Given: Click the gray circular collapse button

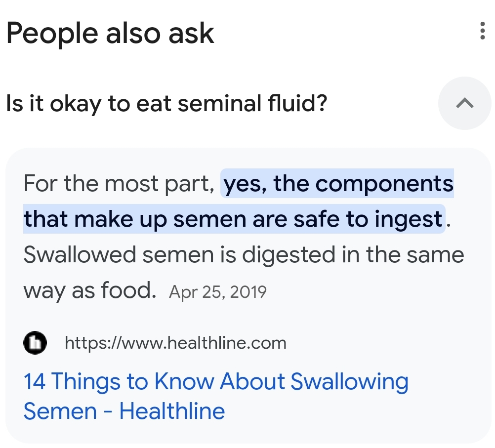Looking at the screenshot, I should click(465, 103).
